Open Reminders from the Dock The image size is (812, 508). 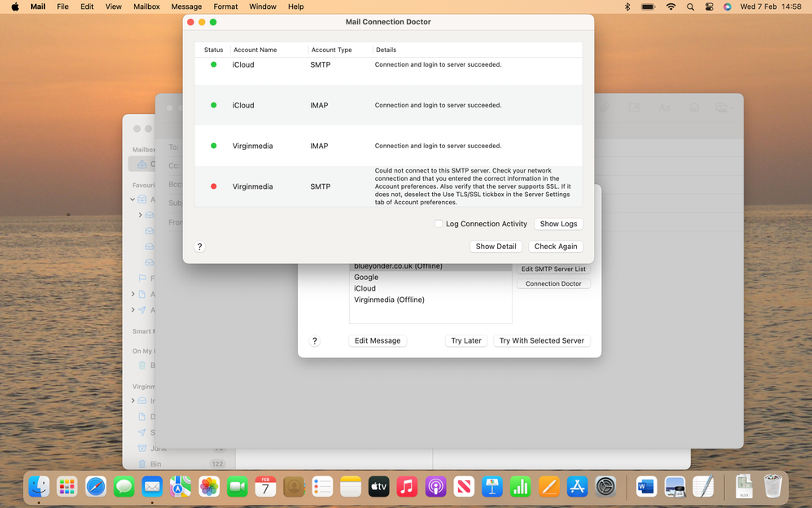pos(322,487)
